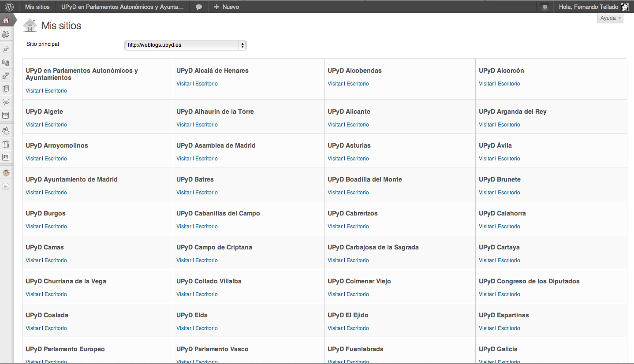The image size is (634, 364).
Task: Expand the Ayuda help panel
Action: click(x=610, y=18)
